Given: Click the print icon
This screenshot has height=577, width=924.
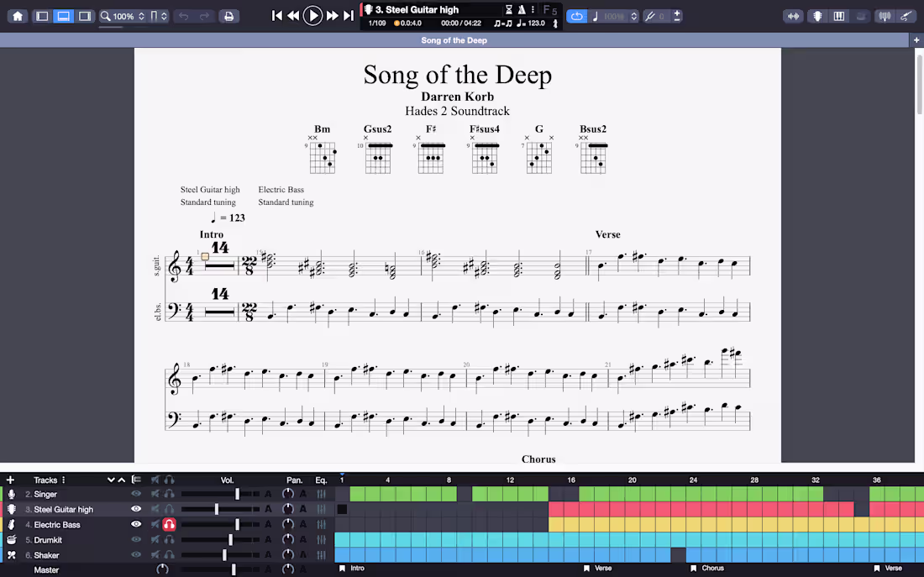Looking at the screenshot, I should click(228, 16).
